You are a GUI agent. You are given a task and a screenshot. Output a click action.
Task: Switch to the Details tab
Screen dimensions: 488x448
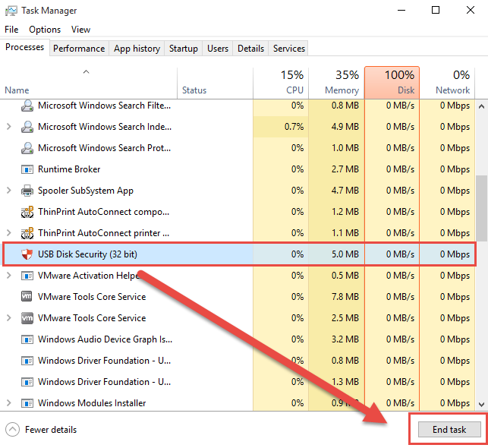point(250,49)
